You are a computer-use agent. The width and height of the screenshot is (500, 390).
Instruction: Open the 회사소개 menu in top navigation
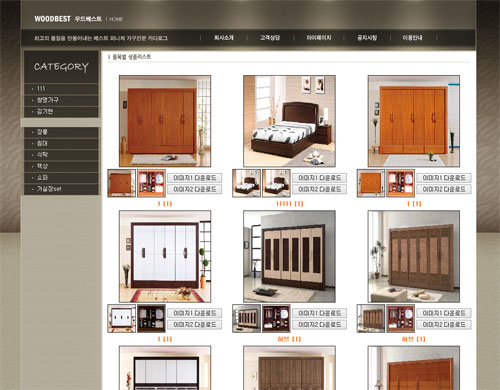click(x=224, y=38)
